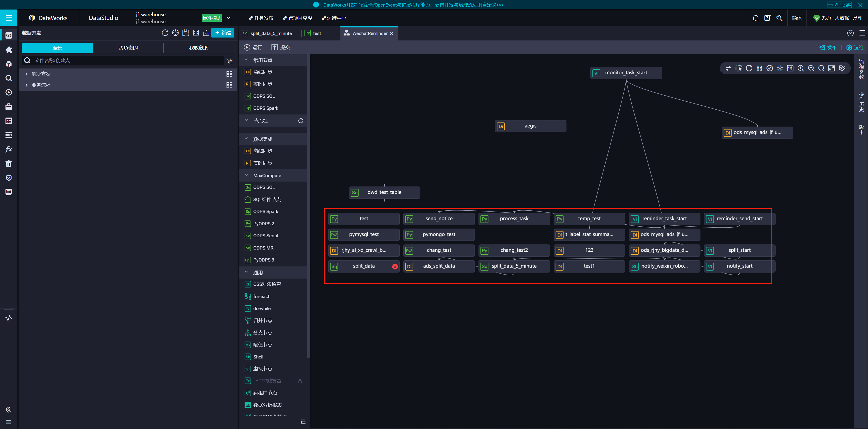The width and height of the screenshot is (868, 429).
Task: Select the dwd_test_table node on canvas
Action: click(x=384, y=192)
